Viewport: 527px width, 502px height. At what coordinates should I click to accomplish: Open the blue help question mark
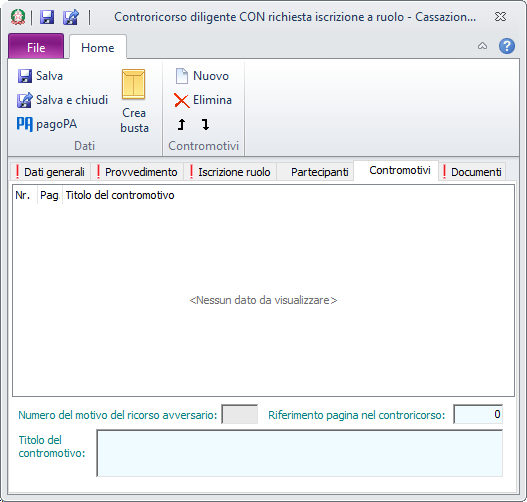(507, 46)
